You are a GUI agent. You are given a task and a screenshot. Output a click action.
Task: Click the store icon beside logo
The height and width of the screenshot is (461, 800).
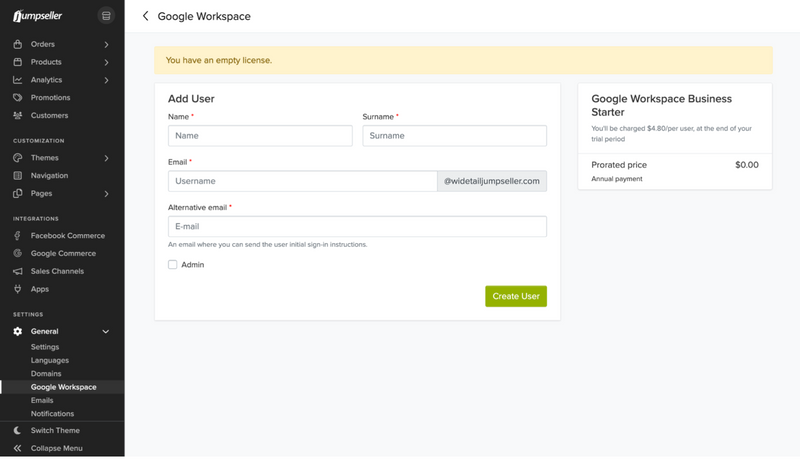tap(106, 16)
